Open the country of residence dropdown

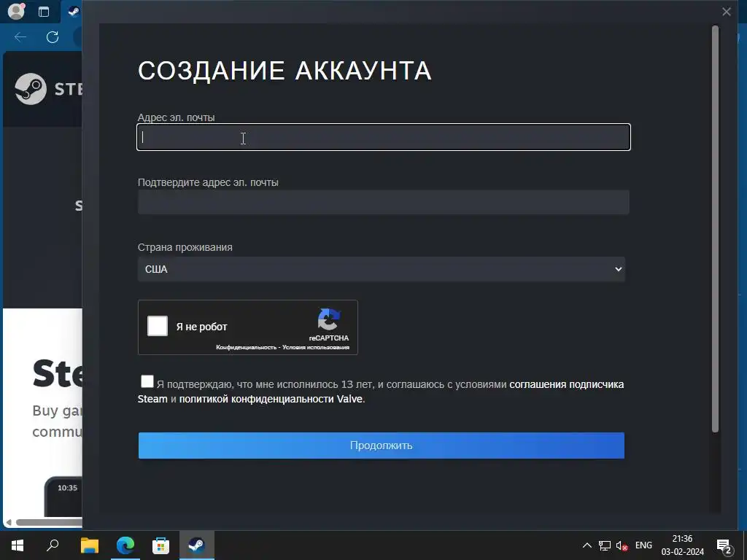tap(381, 269)
